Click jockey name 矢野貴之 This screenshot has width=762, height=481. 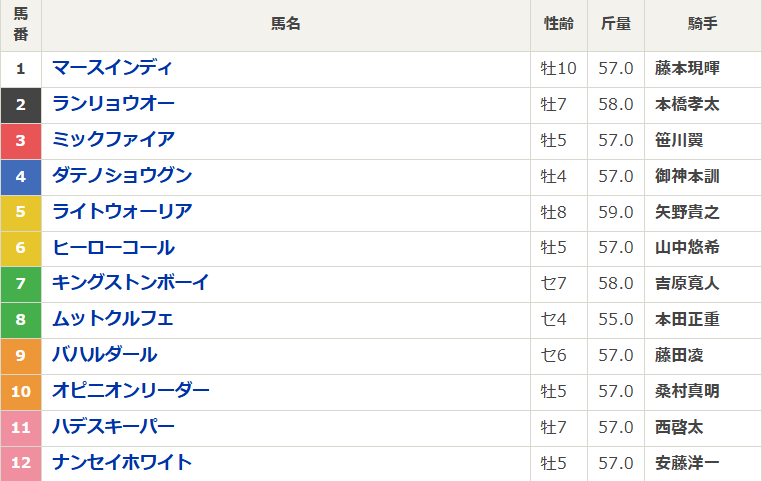[687, 212]
